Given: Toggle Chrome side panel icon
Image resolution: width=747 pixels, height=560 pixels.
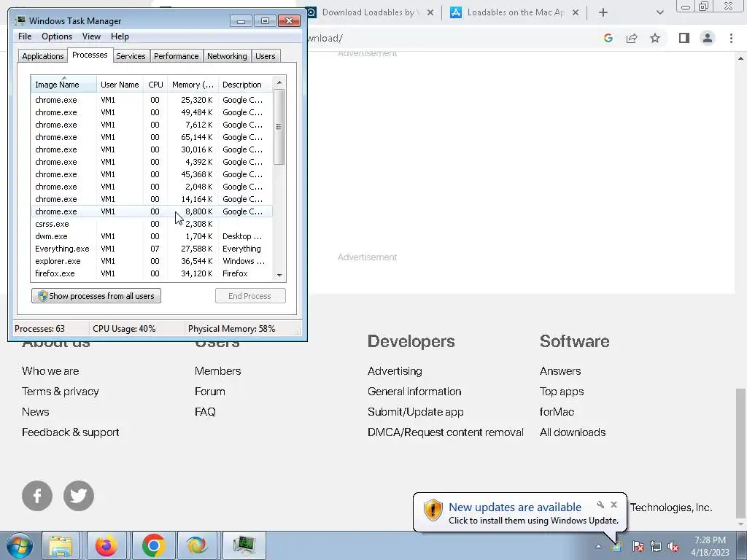Looking at the screenshot, I should tap(684, 38).
